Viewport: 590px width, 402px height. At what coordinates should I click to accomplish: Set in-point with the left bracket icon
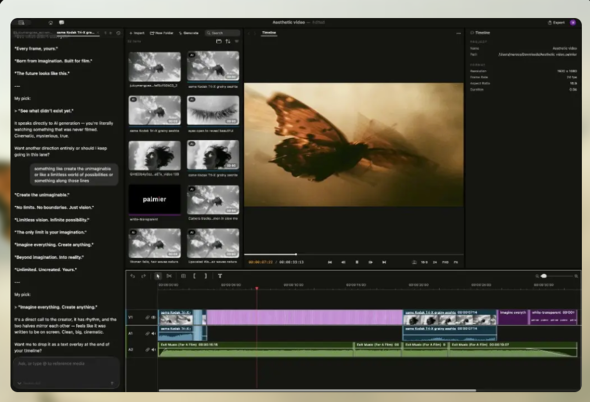pos(194,276)
